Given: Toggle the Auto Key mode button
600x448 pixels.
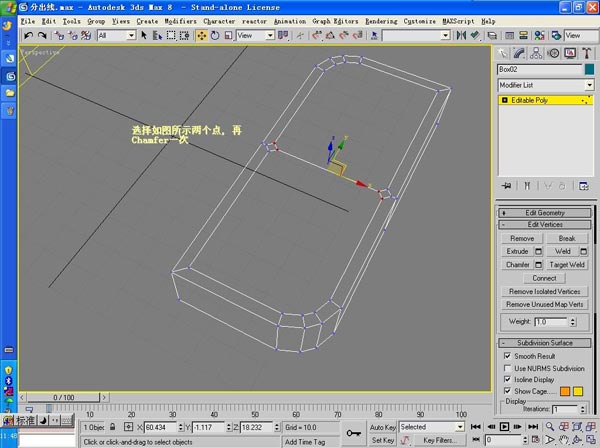Looking at the screenshot, I should coord(382,427).
